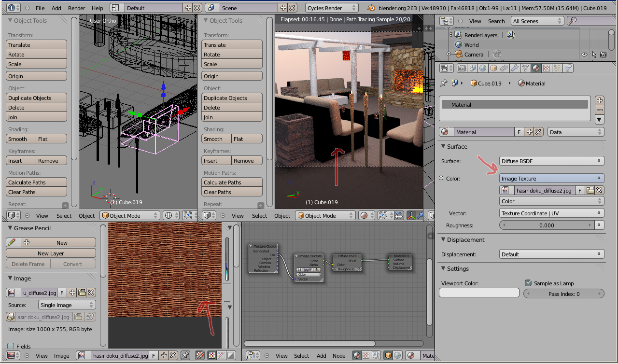Click Join in right Object Tools panel
The image size is (618, 364).
(x=232, y=117)
